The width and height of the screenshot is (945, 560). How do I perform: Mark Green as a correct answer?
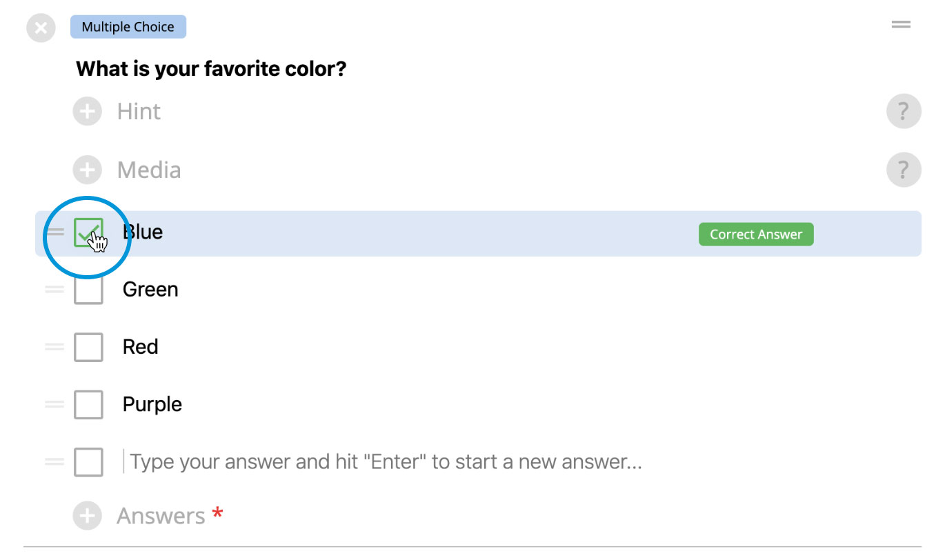(x=88, y=290)
